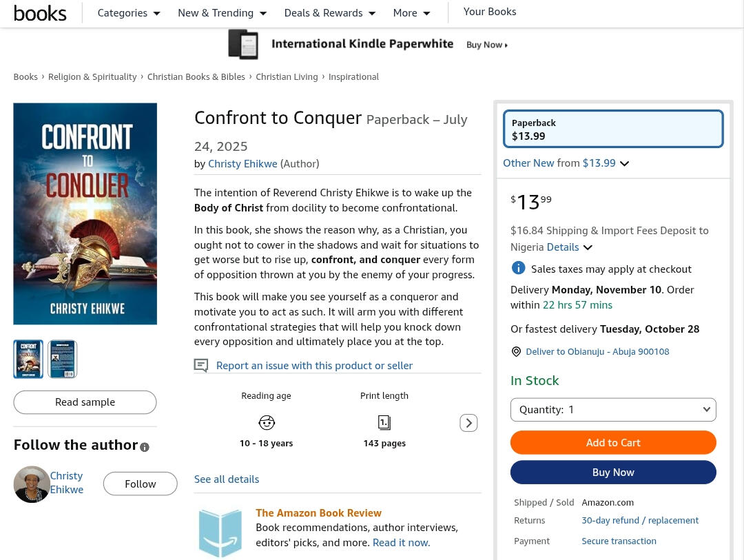Click the report issue speech bubble icon
Screen dimensions: 744x560
[201, 365]
